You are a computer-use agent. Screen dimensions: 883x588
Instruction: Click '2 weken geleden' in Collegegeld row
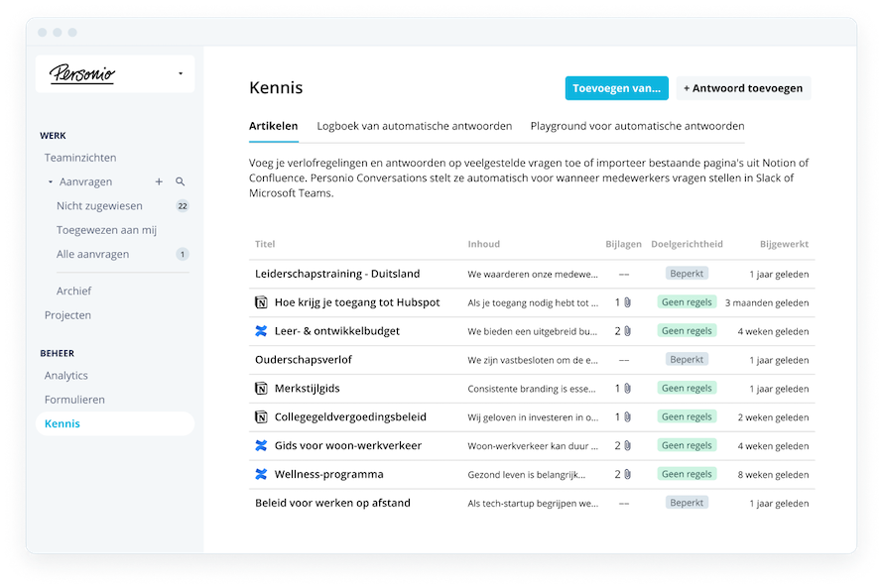click(773, 418)
